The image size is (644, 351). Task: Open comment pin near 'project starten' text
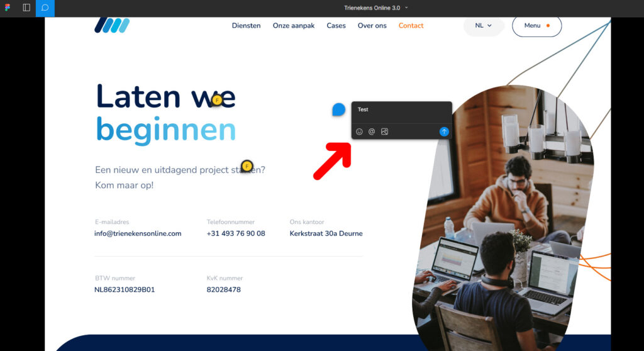click(x=247, y=166)
